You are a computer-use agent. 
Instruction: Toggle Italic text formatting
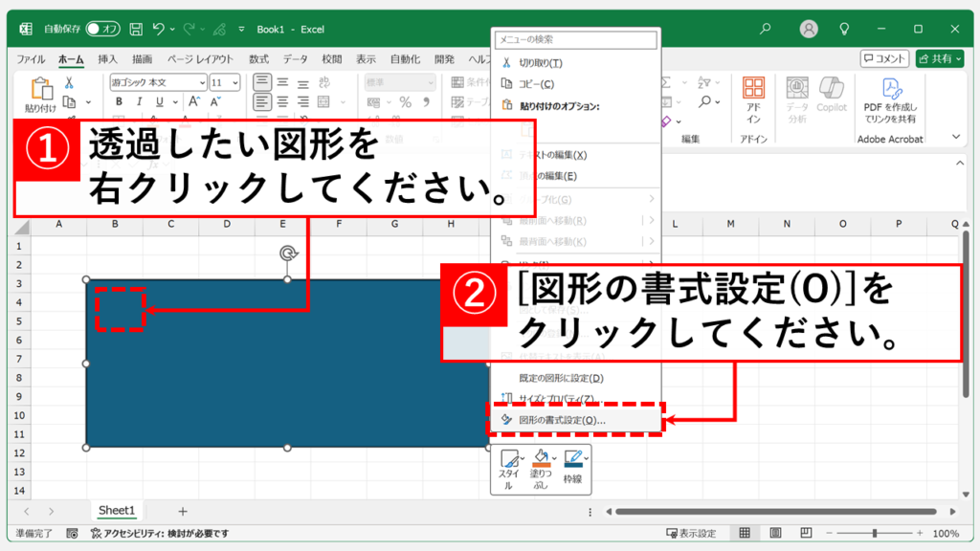pyautogui.click(x=138, y=102)
